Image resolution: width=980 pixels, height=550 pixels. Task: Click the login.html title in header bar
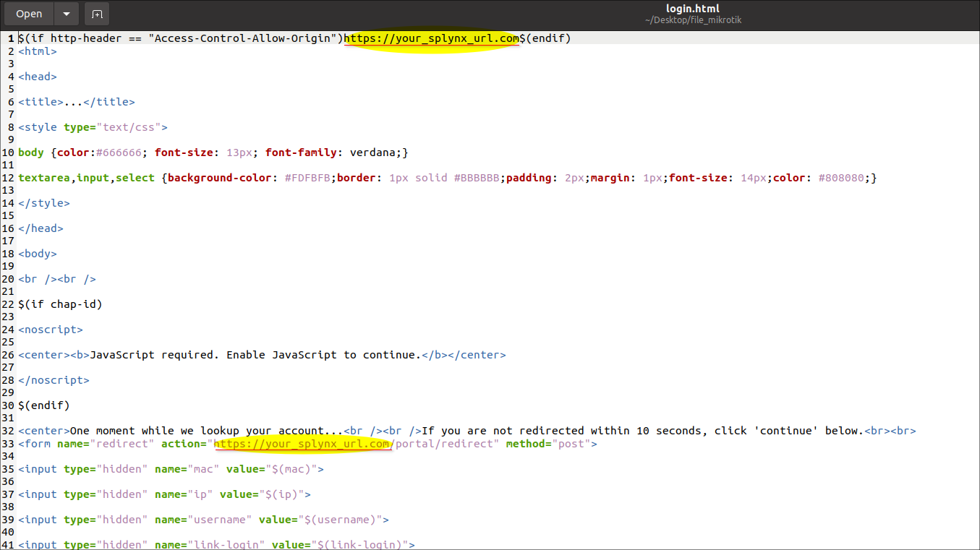(692, 9)
